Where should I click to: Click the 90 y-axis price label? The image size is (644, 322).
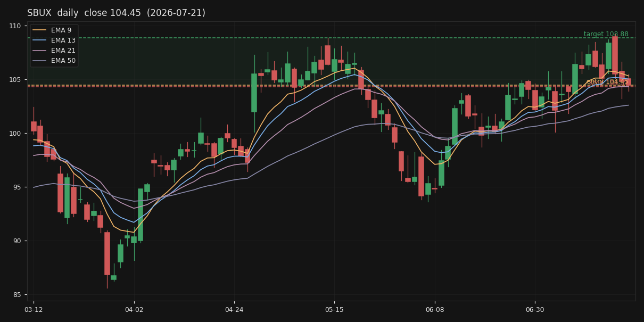coord(16,241)
